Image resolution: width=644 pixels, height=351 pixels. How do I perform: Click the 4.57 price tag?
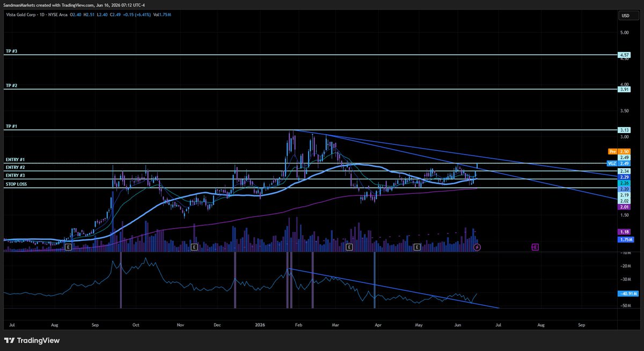tap(624, 55)
